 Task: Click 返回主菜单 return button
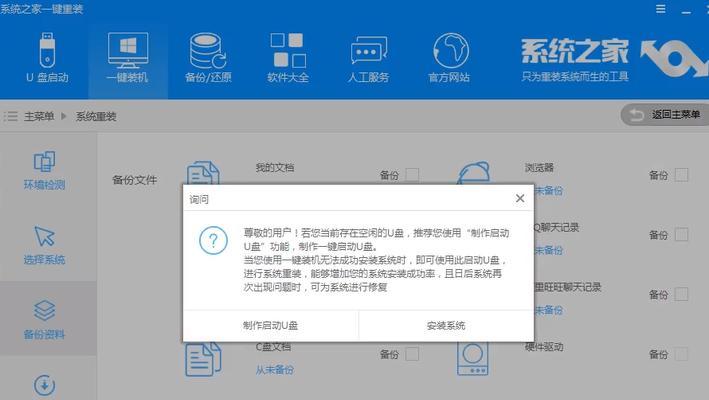click(664, 115)
